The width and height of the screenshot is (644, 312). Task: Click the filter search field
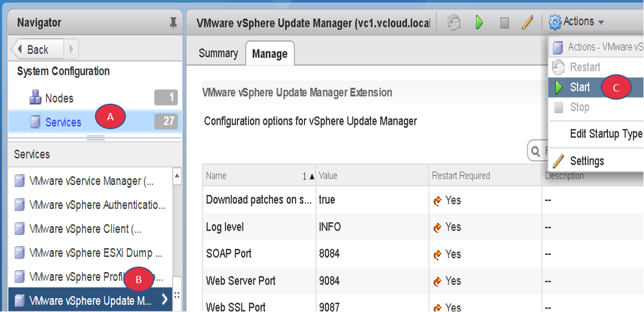click(x=538, y=152)
